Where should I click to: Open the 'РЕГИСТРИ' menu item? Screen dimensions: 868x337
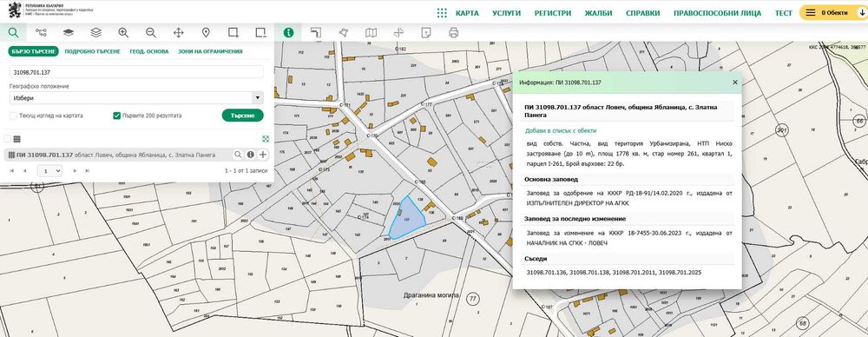click(x=552, y=13)
